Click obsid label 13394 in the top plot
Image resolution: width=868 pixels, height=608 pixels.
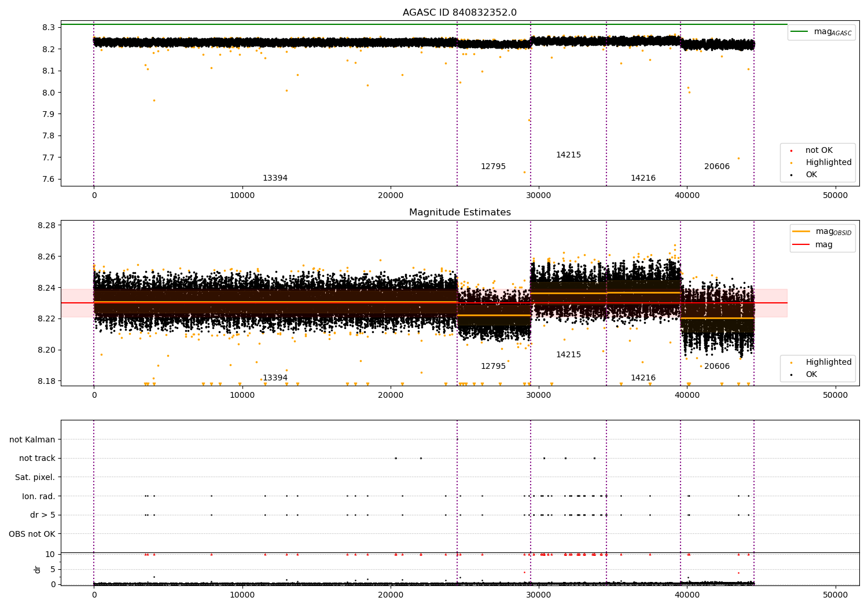pos(275,178)
